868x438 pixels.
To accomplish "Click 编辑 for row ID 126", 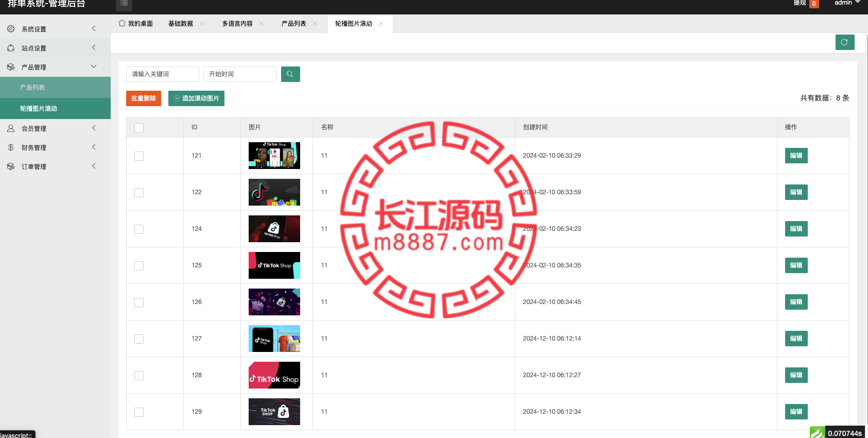I will click(x=796, y=302).
